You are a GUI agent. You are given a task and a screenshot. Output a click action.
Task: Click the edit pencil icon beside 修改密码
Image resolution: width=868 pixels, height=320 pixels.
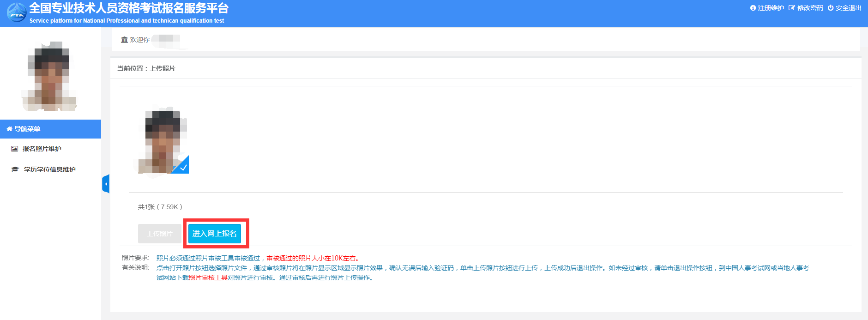pos(792,8)
